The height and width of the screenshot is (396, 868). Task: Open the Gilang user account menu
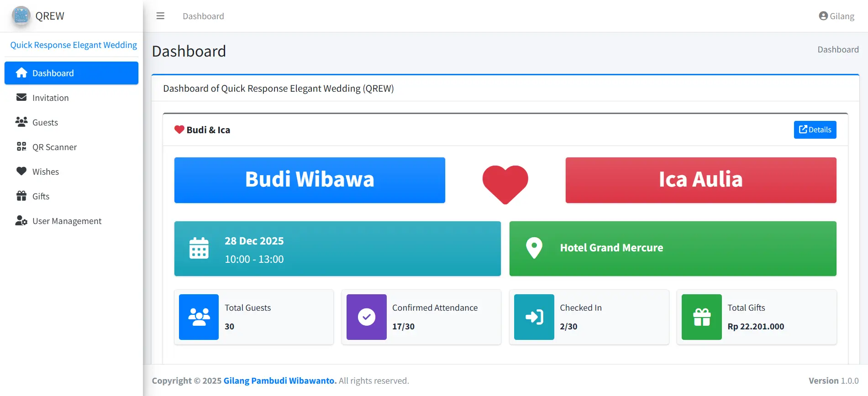click(x=836, y=16)
